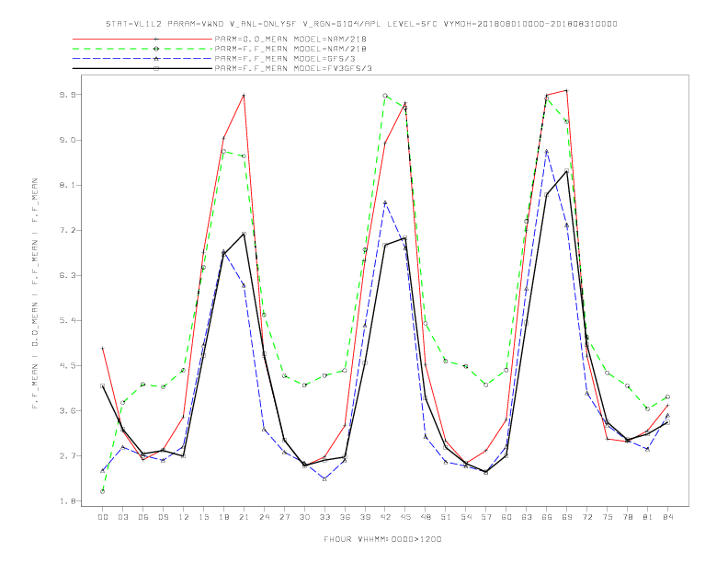Click y-axis tick label 1.8
The height and width of the screenshot is (563, 728).
pos(66,501)
